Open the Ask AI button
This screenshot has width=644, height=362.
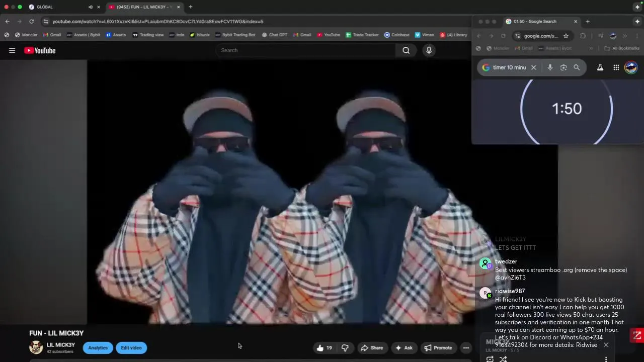tap(404, 348)
